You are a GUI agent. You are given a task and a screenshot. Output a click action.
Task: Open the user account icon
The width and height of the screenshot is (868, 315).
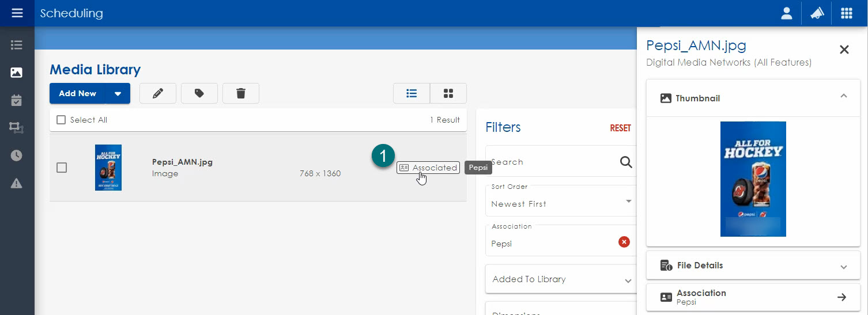click(786, 13)
